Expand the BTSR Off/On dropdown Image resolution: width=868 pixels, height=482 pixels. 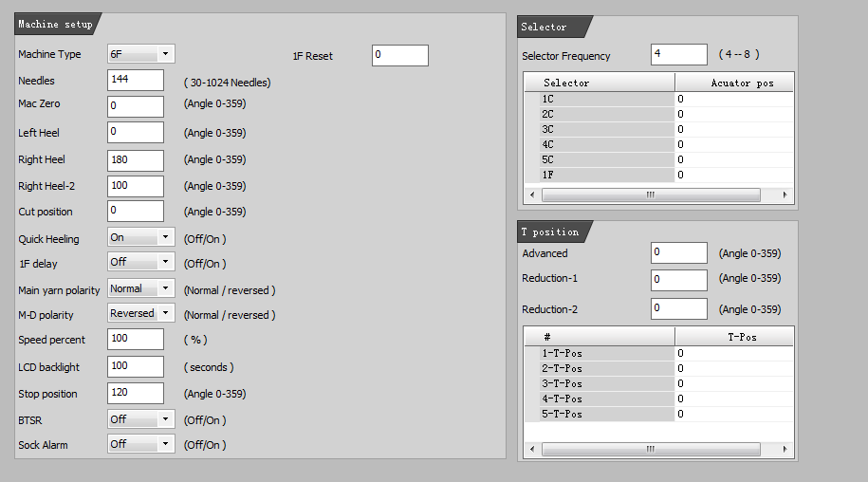coord(141,419)
